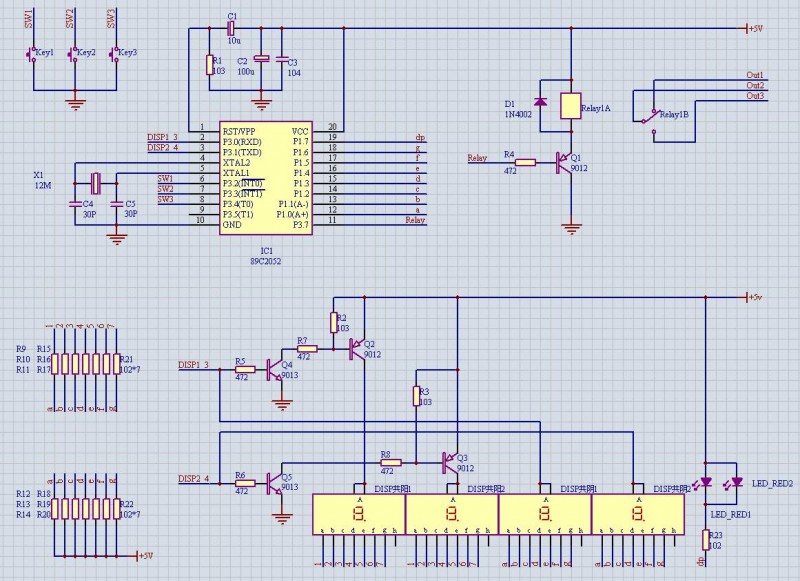Click the R1 103 resistor
Screen dimensions: 800x581
tap(209, 65)
